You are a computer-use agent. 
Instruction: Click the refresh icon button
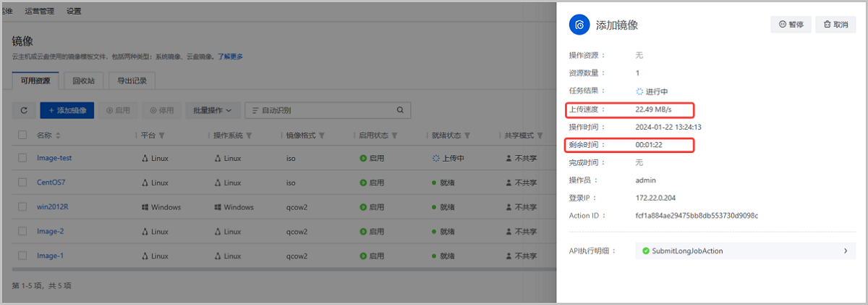coord(24,111)
